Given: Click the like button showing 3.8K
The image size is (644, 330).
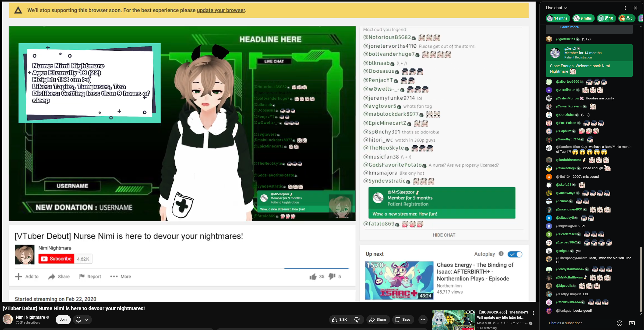Looking at the screenshot, I should point(339,319).
